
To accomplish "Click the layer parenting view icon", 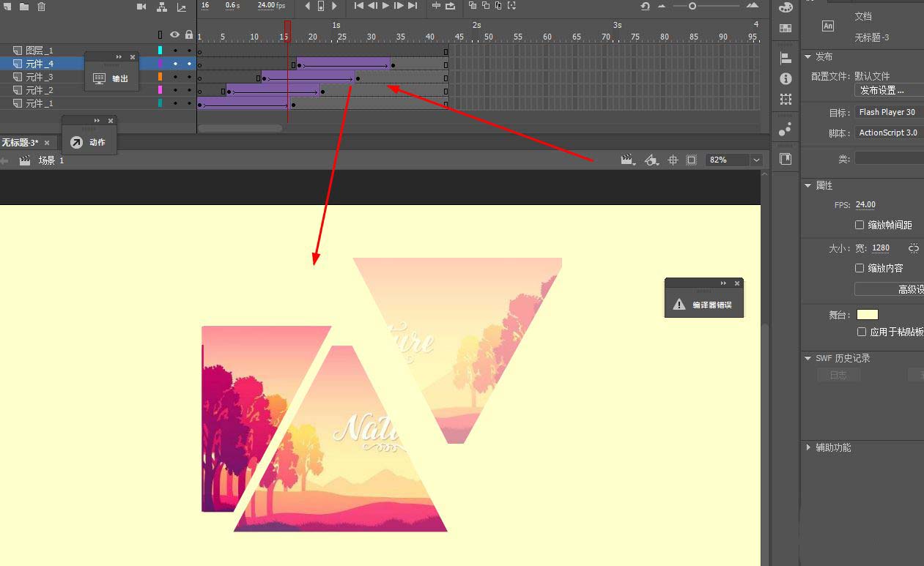I will (162, 7).
